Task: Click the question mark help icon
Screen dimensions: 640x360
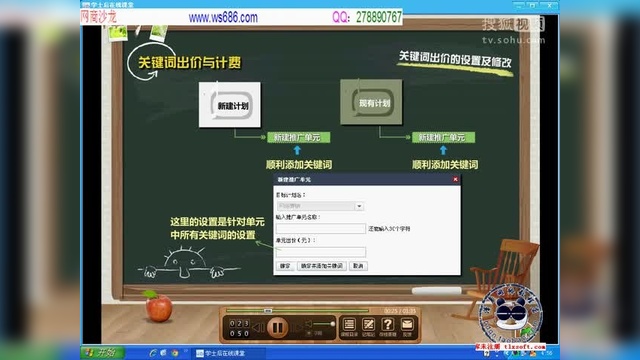Action: (388, 325)
